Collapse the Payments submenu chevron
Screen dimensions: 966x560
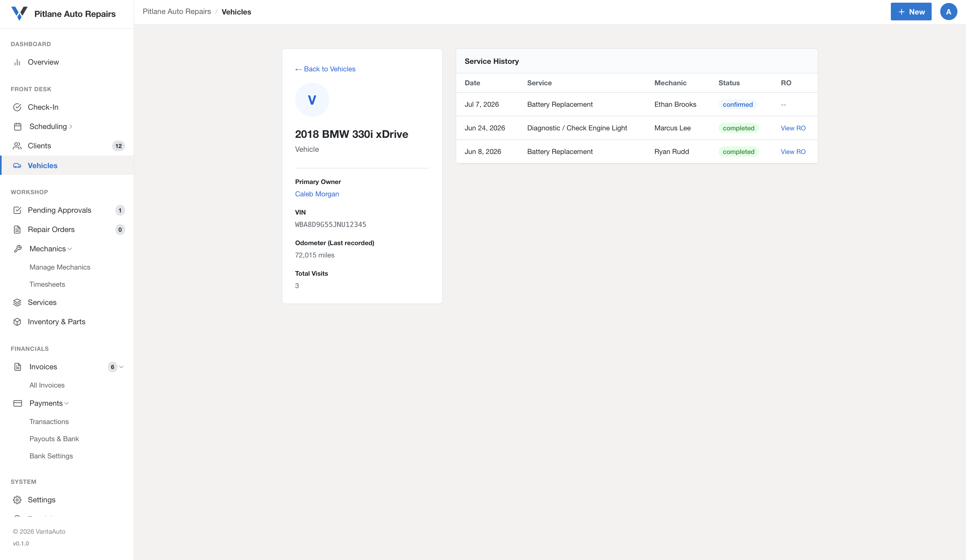tap(67, 403)
